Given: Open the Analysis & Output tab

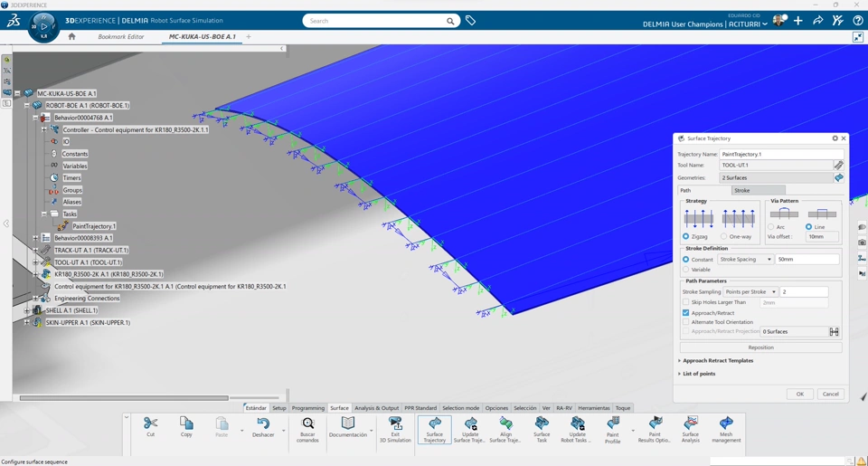Looking at the screenshot, I should (x=376, y=408).
